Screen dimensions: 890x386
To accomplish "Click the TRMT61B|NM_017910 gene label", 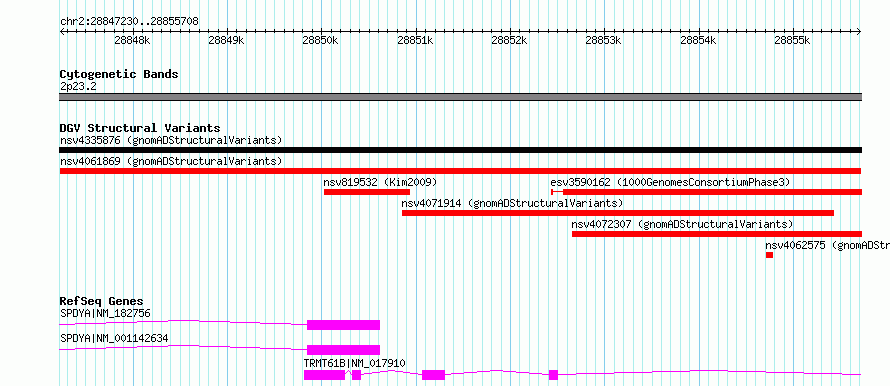I will click(355, 363).
